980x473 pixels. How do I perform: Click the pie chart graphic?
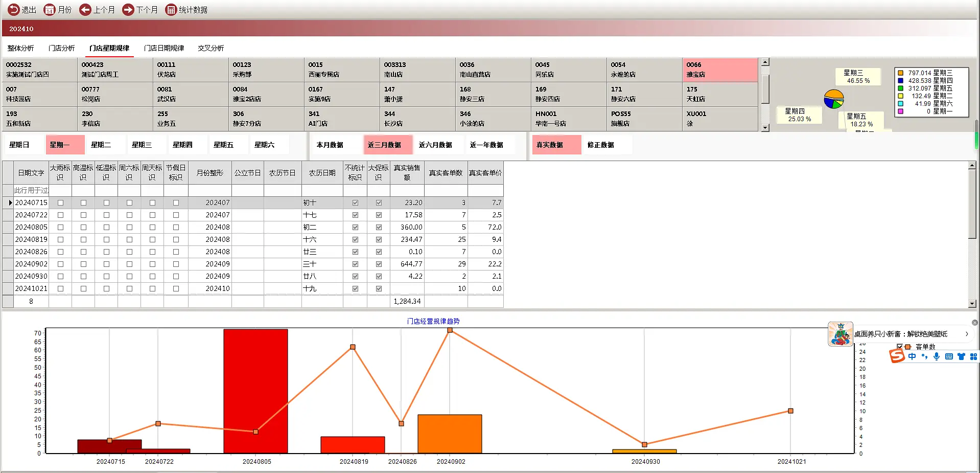tap(833, 99)
